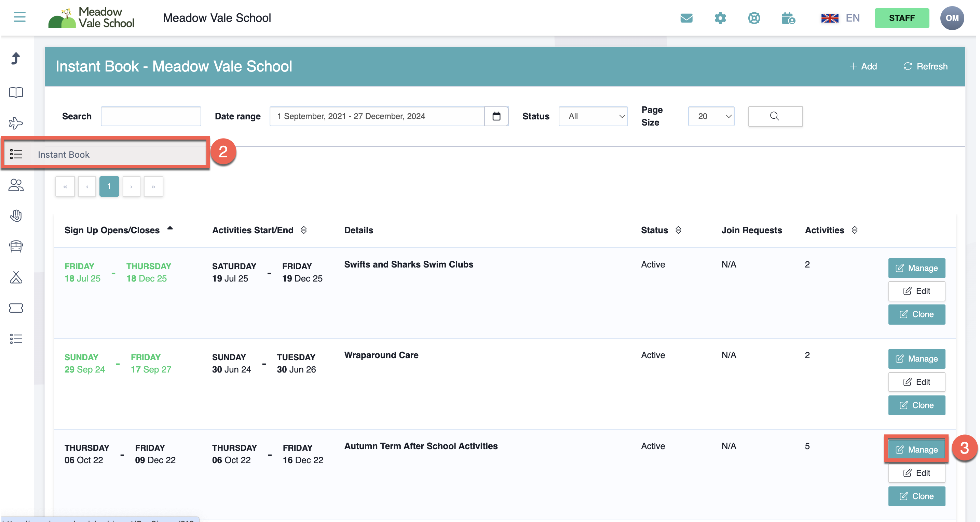Open the bus transport sidebar icon

pos(16,246)
